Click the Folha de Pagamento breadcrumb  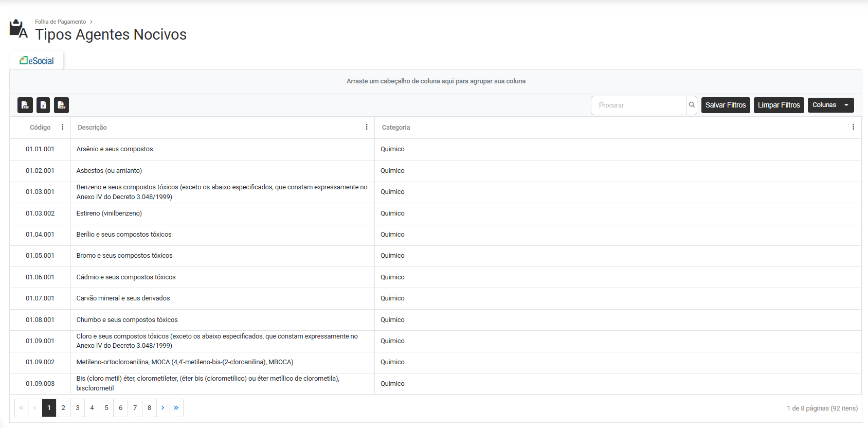(x=60, y=22)
